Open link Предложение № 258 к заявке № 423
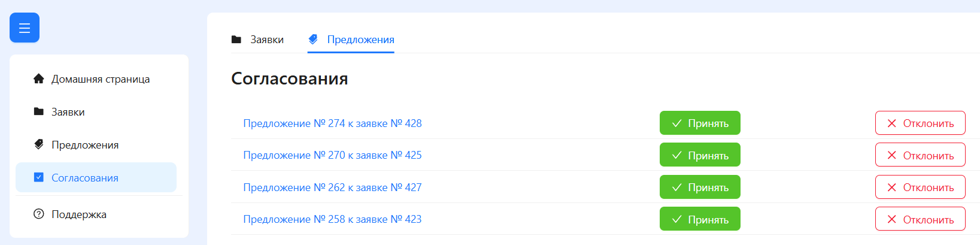Image resolution: width=980 pixels, height=245 pixels. point(332,219)
